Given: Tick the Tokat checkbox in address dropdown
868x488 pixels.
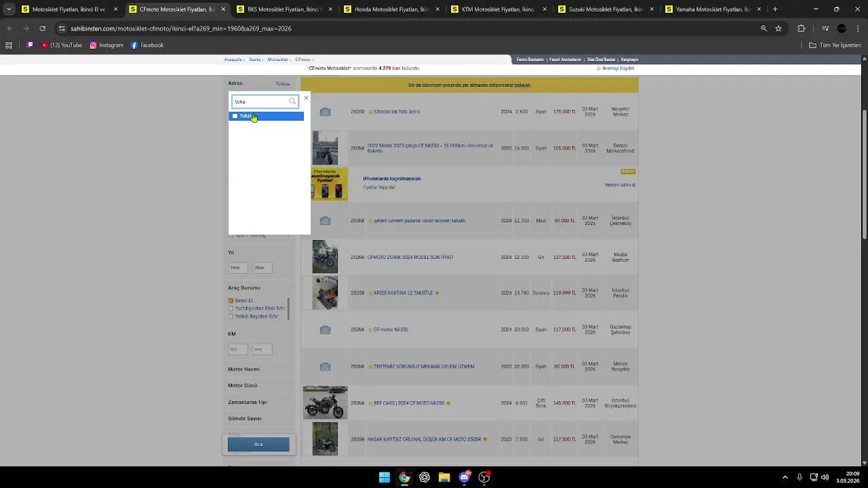Looking at the screenshot, I should pos(235,116).
